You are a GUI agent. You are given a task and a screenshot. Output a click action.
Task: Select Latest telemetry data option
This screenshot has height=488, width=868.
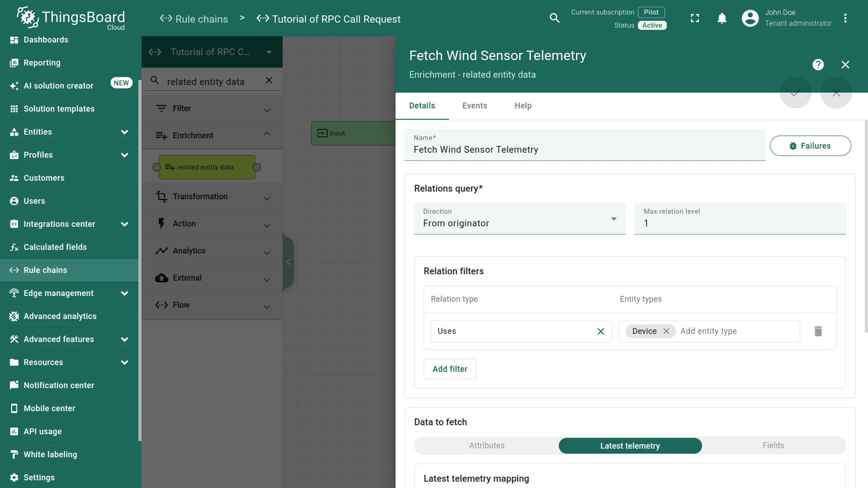tap(630, 446)
